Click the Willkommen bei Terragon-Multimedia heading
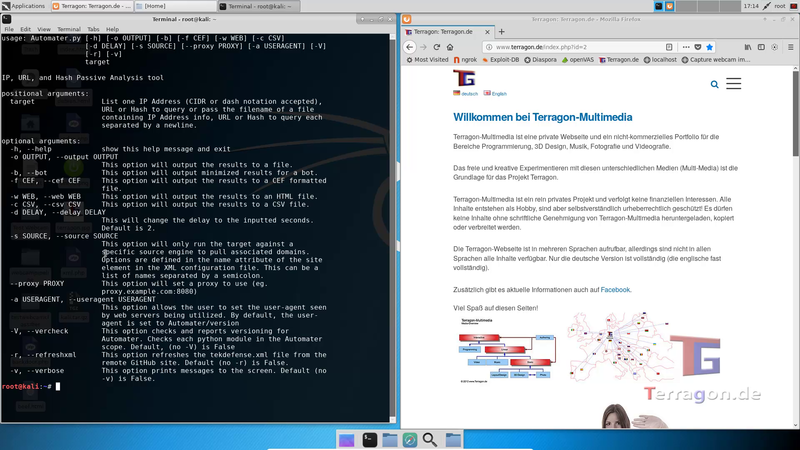The height and width of the screenshot is (450, 800). tap(542, 117)
